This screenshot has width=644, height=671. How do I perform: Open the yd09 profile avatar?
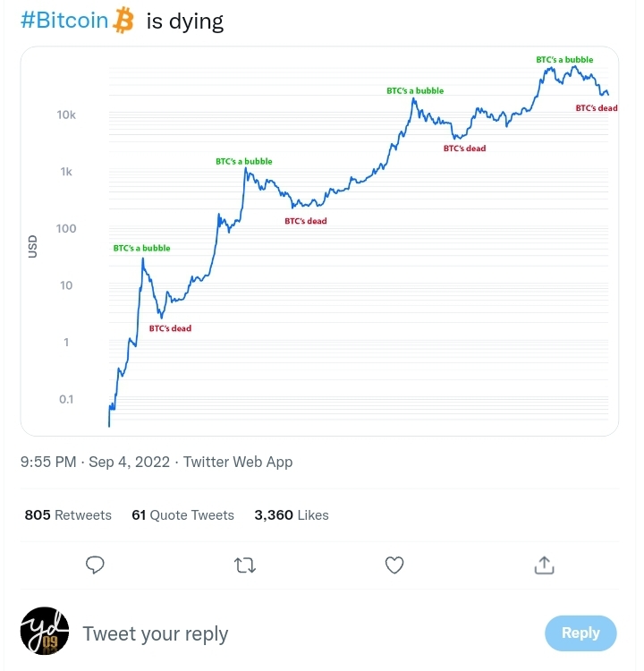[x=45, y=631]
